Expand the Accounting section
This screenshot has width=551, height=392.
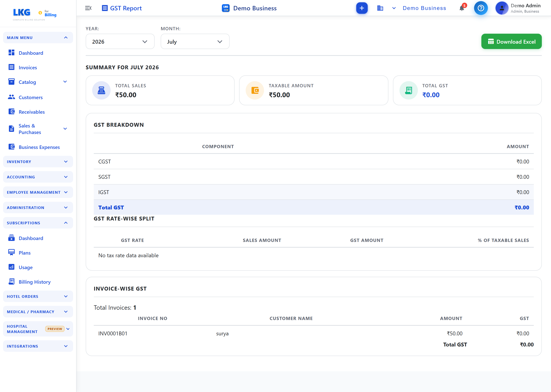point(38,177)
